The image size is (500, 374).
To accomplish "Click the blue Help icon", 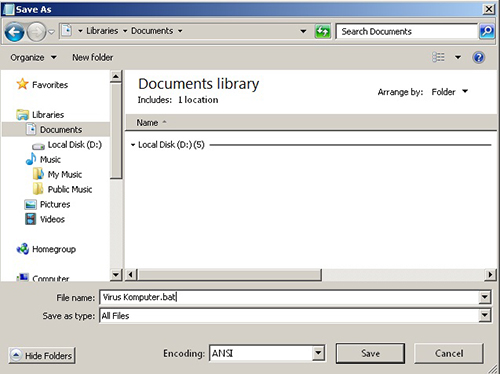I will pos(479,57).
